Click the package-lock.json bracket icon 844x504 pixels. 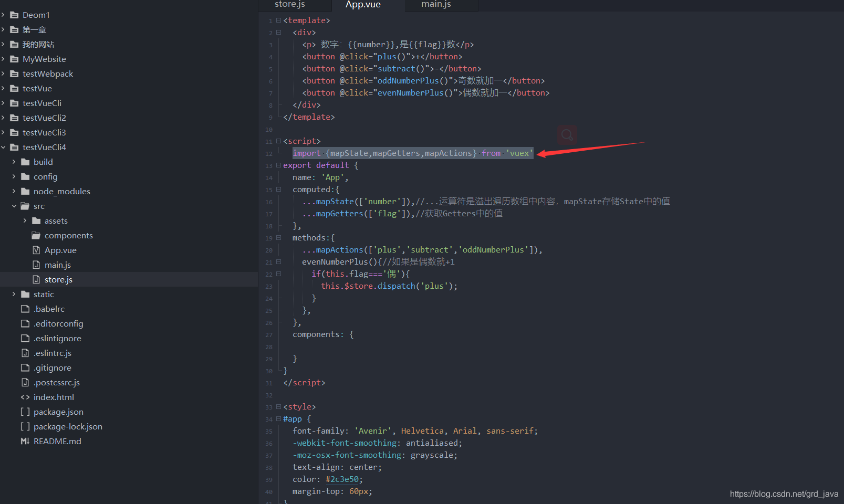tap(25, 427)
